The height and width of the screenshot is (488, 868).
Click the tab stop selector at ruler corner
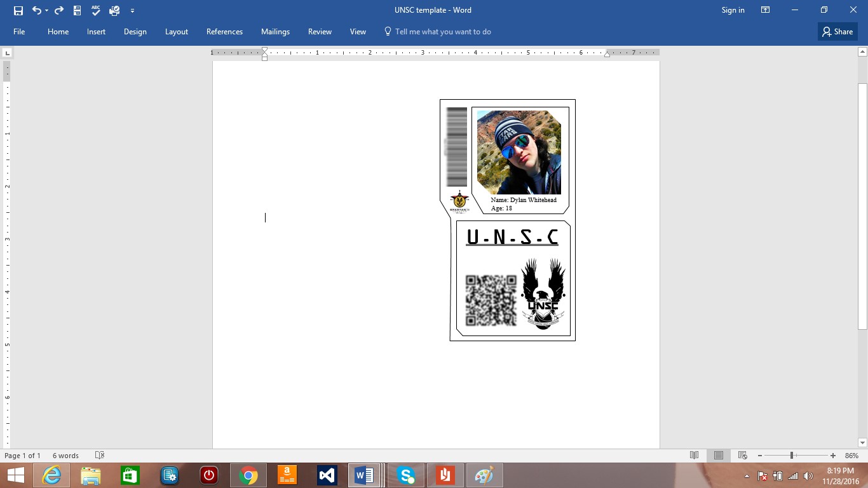7,53
